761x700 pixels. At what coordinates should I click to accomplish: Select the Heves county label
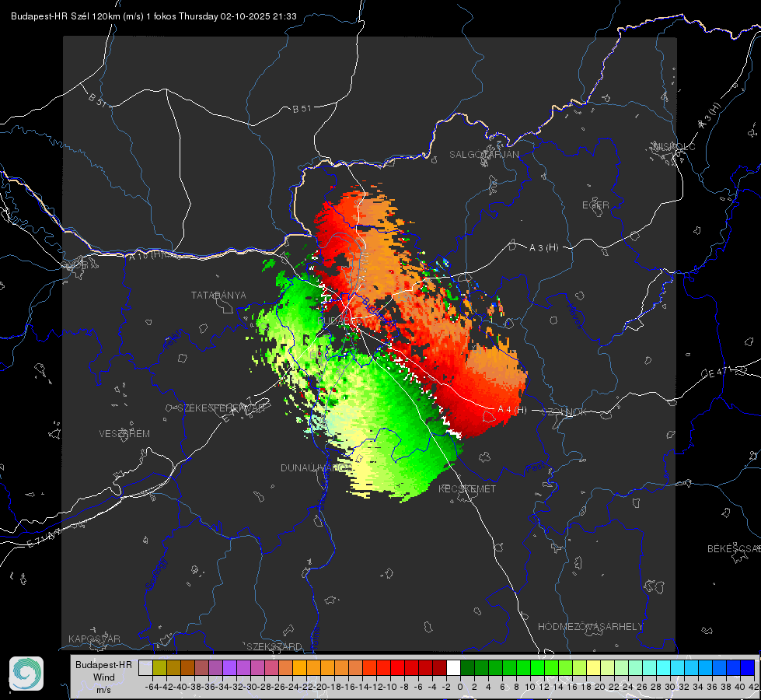coord(574,316)
